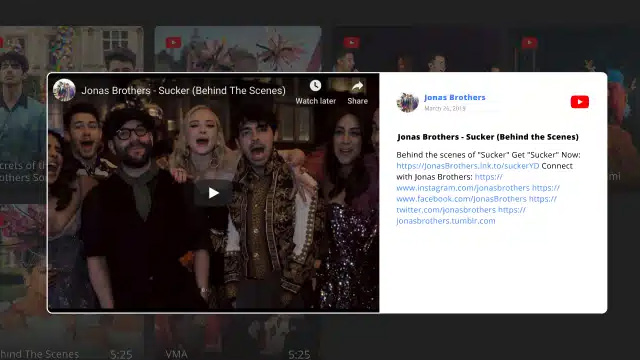The image size is (640, 360).
Task: Open the twitter.com/jonasbrothers link
Action: pos(446,210)
